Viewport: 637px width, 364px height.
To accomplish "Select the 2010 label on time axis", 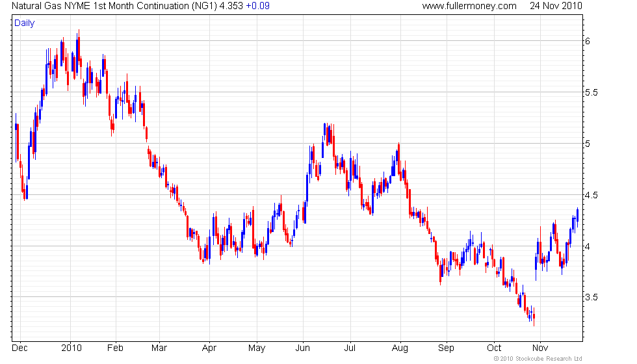I will point(71,348).
